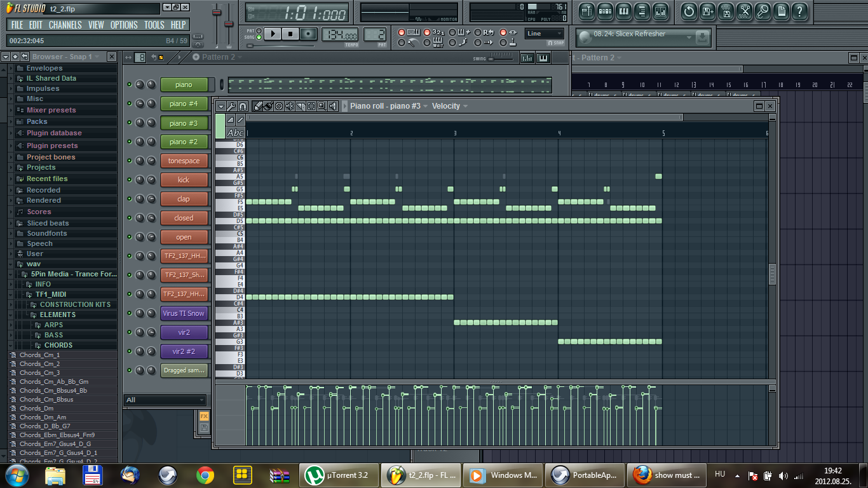Screen dimensions: 868x488
Task: Open the Slicex Refresher news dropdown arrow
Action: [x=689, y=37]
